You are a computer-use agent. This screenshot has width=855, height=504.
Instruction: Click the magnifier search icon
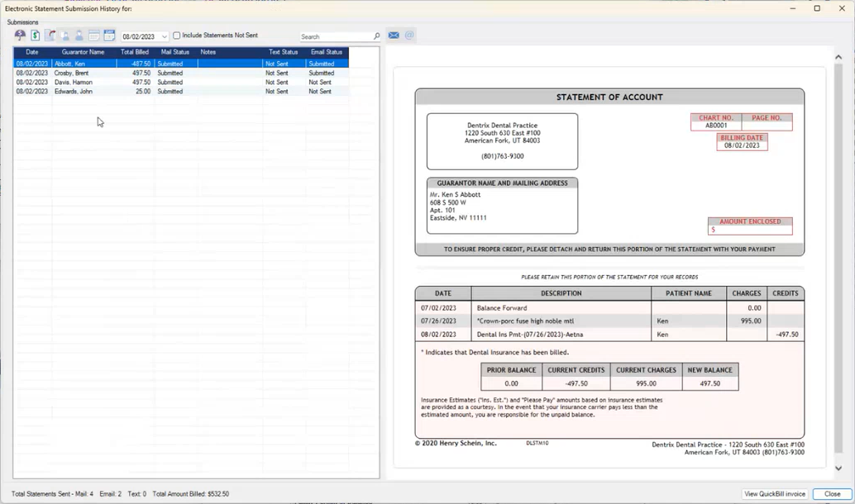377,36
